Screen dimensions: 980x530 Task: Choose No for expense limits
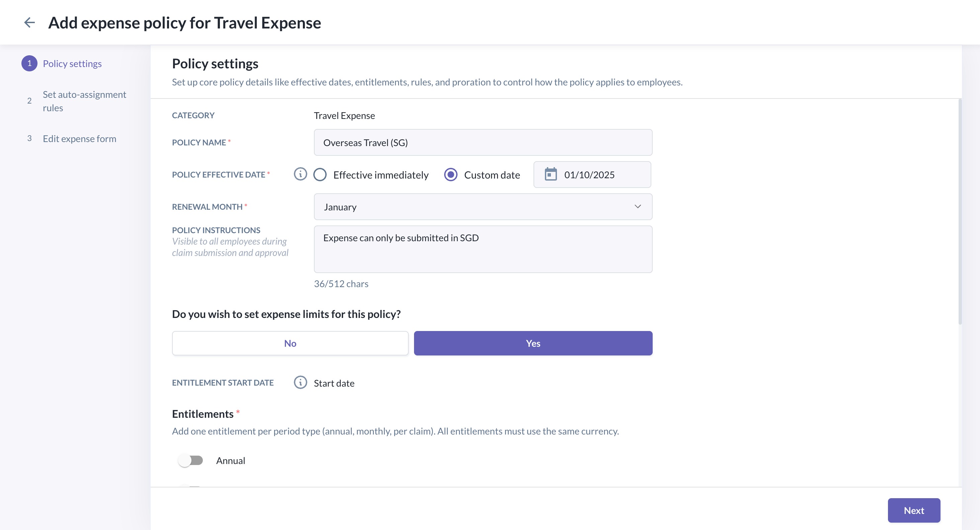tap(290, 343)
